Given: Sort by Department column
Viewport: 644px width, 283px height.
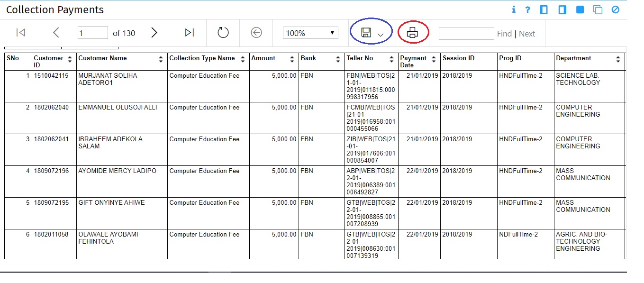Looking at the screenshot, I should click(x=618, y=59).
